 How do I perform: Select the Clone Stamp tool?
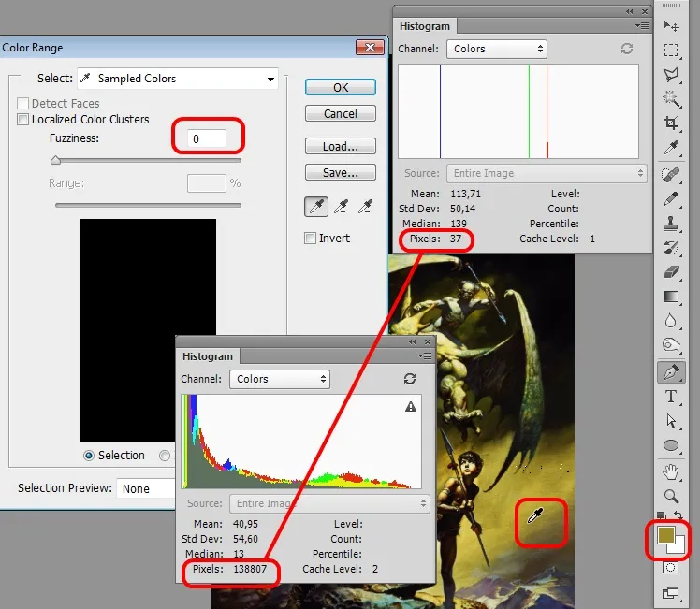click(x=671, y=223)
